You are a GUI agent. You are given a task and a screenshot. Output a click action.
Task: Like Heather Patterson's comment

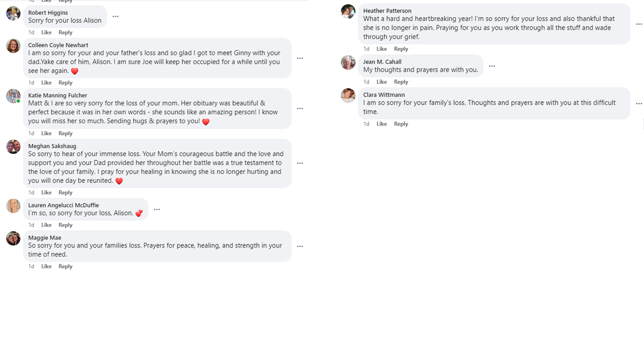[382, 49]
